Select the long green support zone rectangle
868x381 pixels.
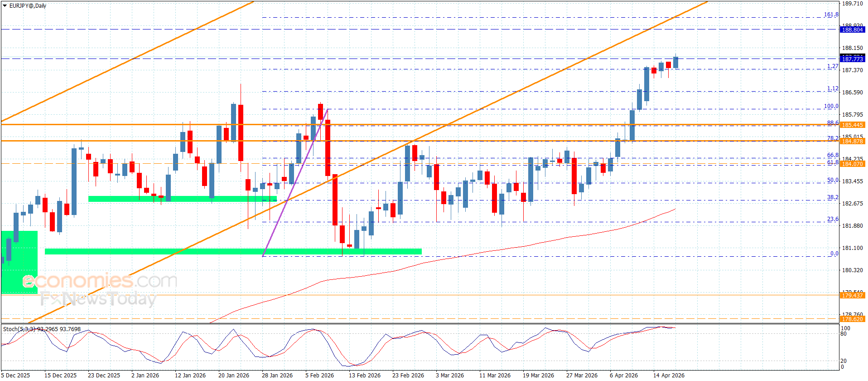pos(233,251)
